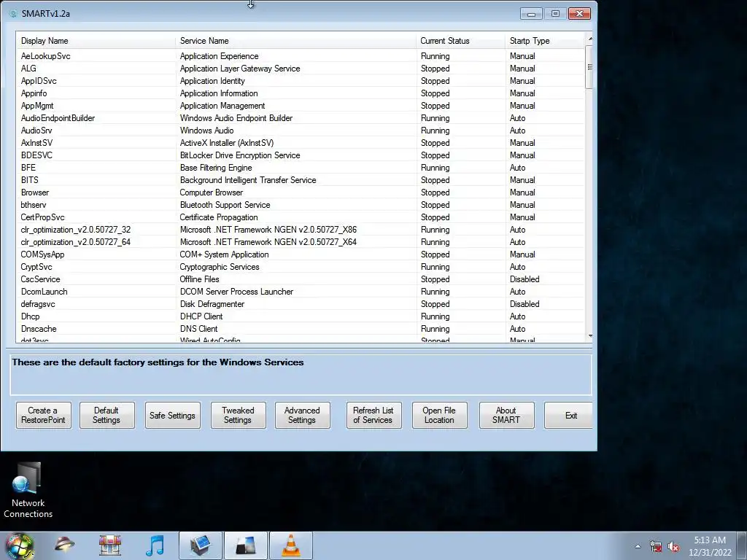Viewport: 747px width, 560px height.
Task: Select the Dnscache row
Action: 300,329
